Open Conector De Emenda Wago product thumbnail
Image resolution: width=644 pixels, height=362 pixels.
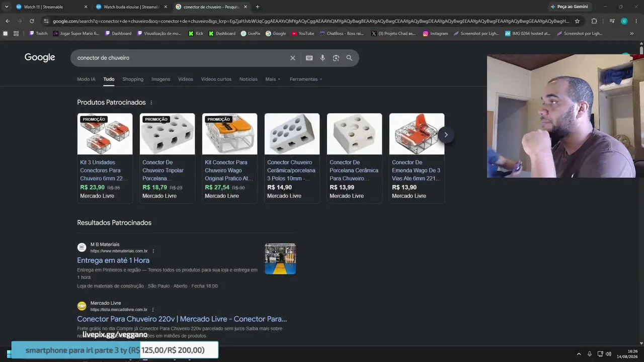point(417,134)
